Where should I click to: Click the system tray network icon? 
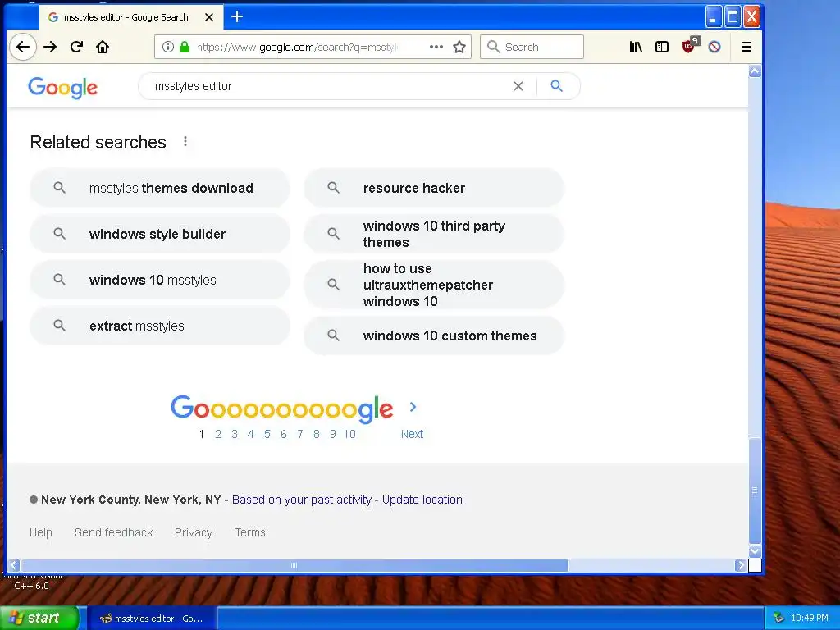coord(778,619)
